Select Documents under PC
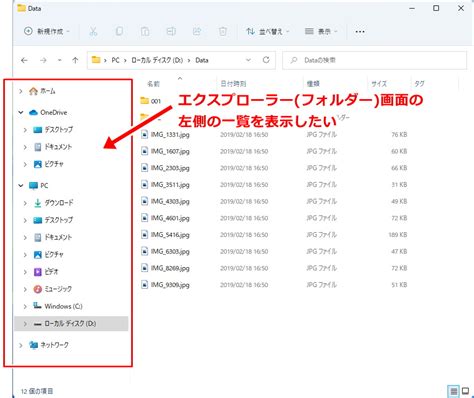The image size is (474, 398). 58,237
